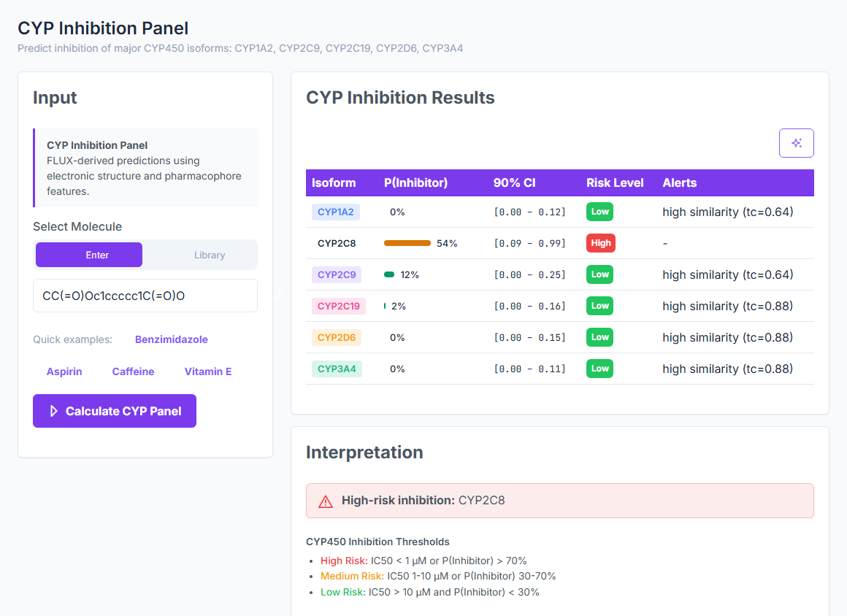This screenshot has height=616, width=847.
Task: Click the High-risk inhibition CYP2C8 alert banner
Action: click(559, 501)
